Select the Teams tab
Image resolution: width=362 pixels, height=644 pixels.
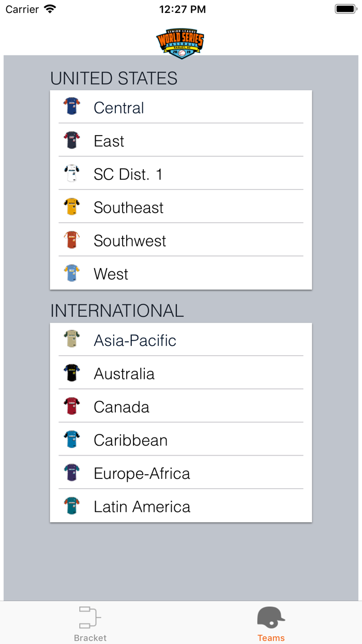pos(271,623)
